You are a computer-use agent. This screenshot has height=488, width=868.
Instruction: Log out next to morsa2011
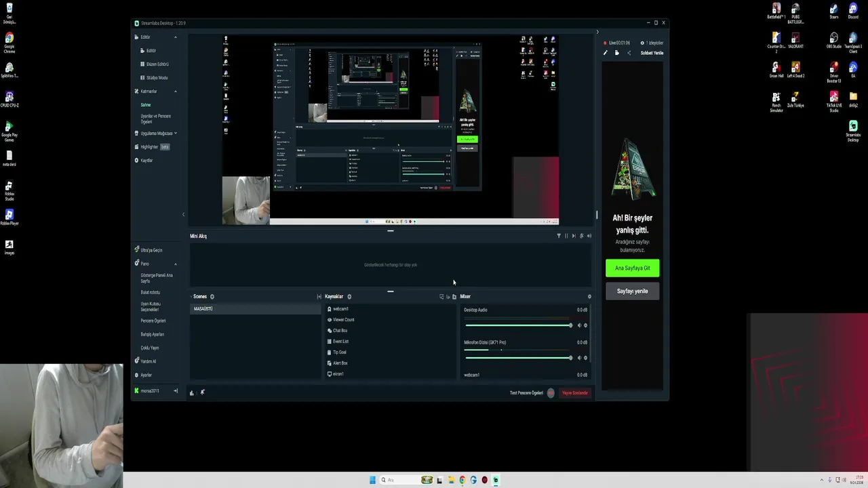(x=176, y=391)
